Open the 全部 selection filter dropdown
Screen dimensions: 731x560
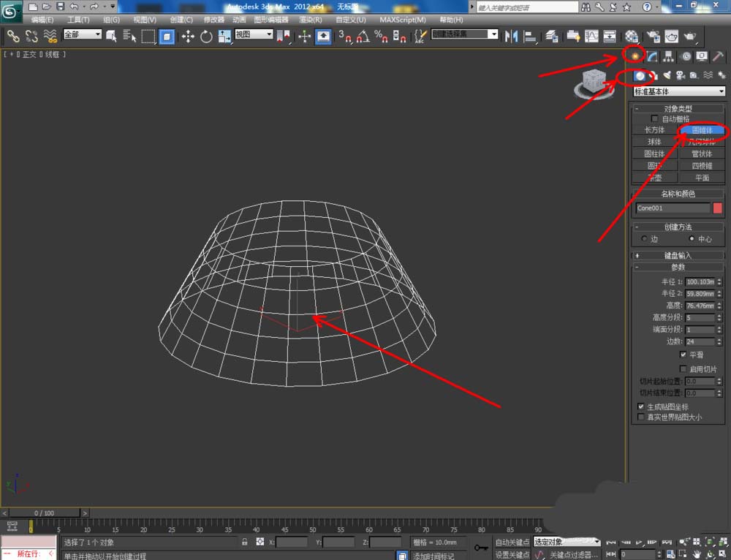[82, 34]
